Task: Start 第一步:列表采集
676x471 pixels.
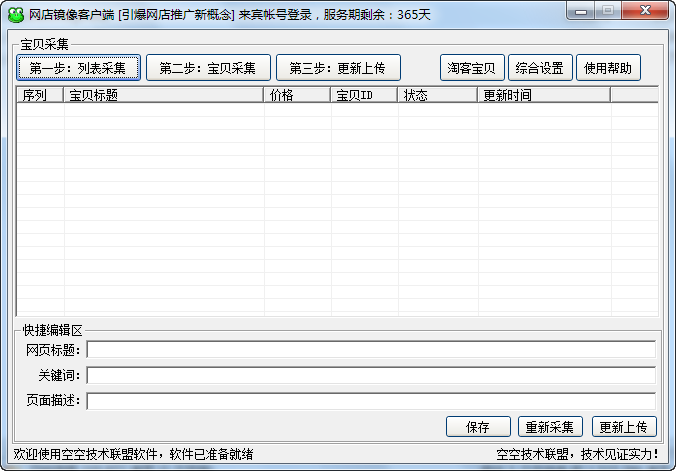Action: click(x=78, y=68)
